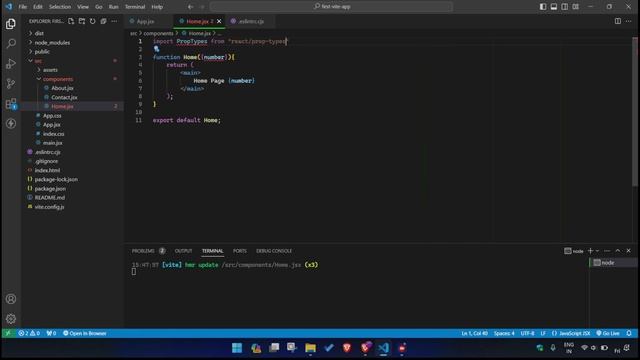Click the remote window status icon
This screenshot has width=640, height=360.
8,333
